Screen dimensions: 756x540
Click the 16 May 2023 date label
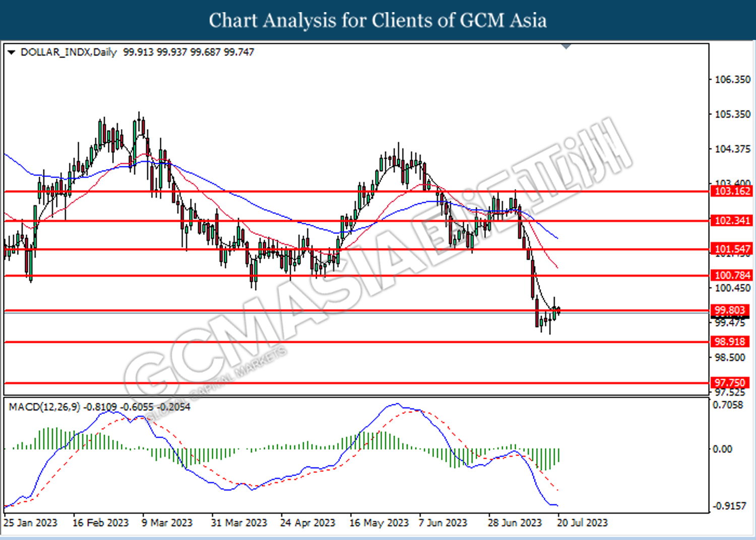coord(379,523)
